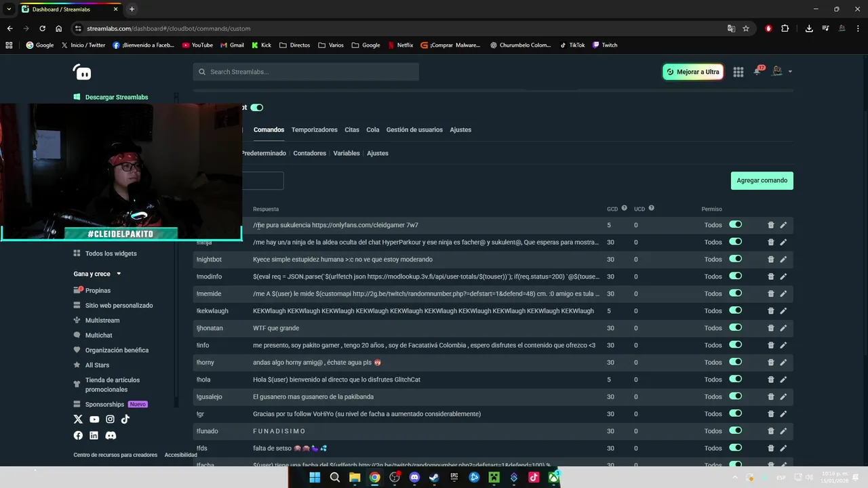Open Windows Start menu on taskbar
This screenshot has width=868, height=488.
(x=315, y=477)
